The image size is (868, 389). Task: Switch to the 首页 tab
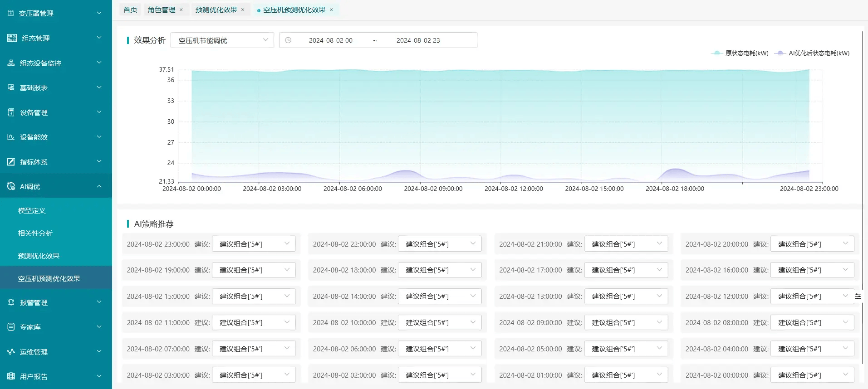[x=130, y=10]
